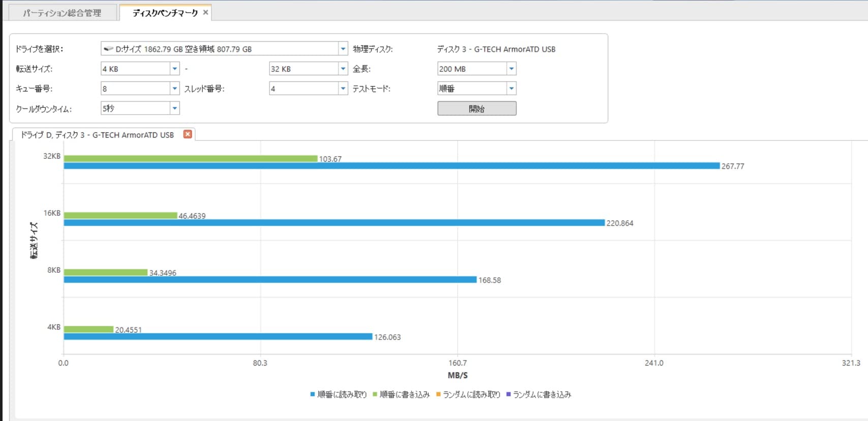Expand the スレッド番号 dropdown
Viewport: 868px width, 421px height.
point(343,89)
